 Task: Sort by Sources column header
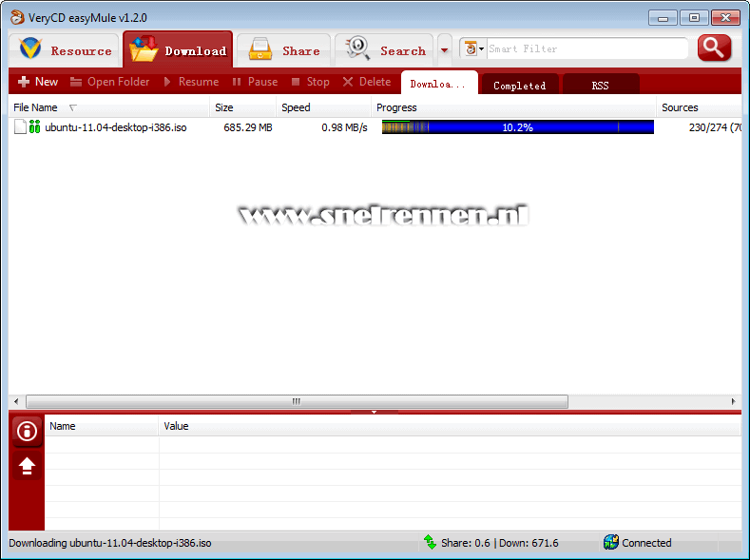(x=700, y=107)
